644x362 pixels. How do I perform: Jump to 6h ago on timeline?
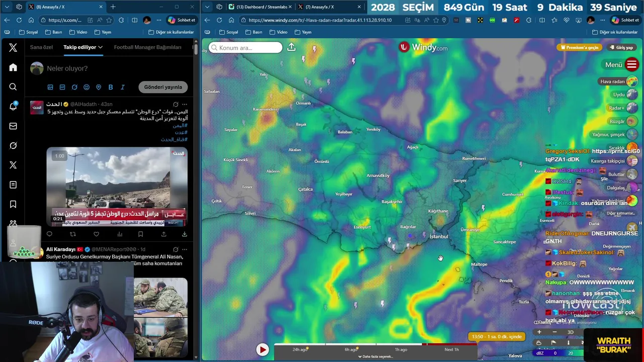coord(351,349)
